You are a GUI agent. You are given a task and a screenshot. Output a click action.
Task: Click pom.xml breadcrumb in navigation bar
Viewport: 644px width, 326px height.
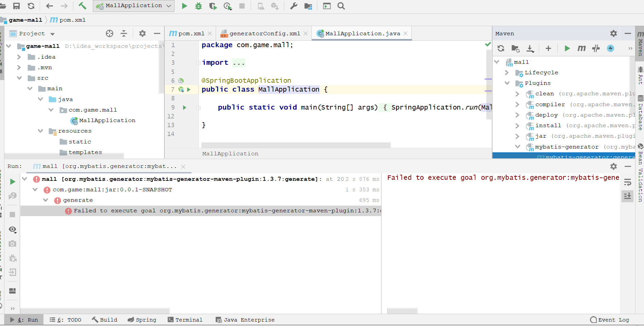[x=68, y=20]
